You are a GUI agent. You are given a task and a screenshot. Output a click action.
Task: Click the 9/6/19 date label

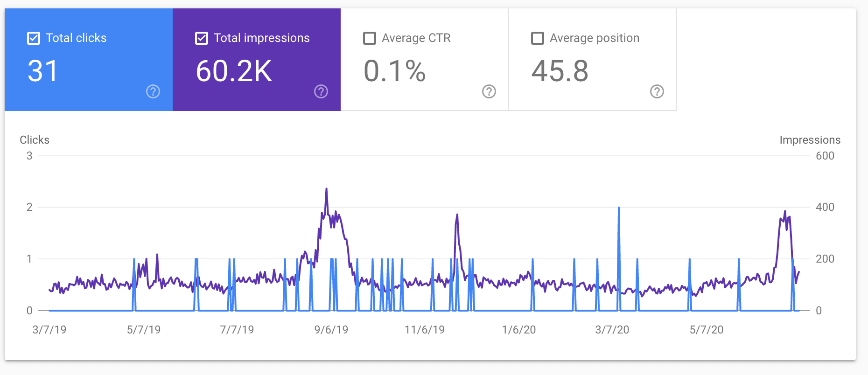331,330
